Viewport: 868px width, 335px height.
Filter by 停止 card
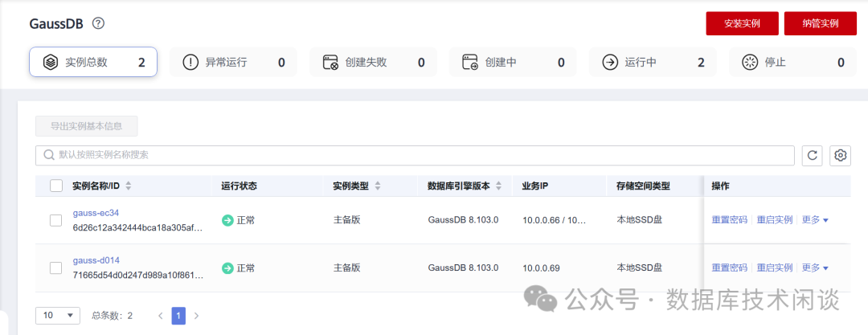(792, 62)
